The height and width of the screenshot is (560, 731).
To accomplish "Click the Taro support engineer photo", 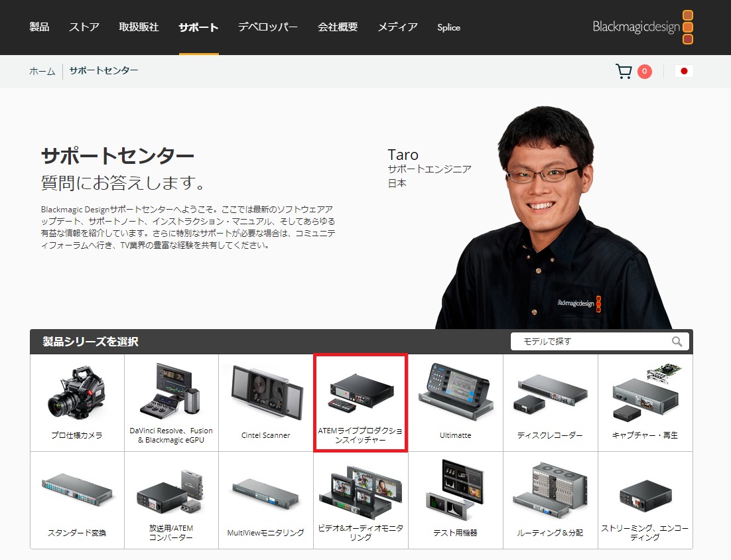I will tap(554, 217).
